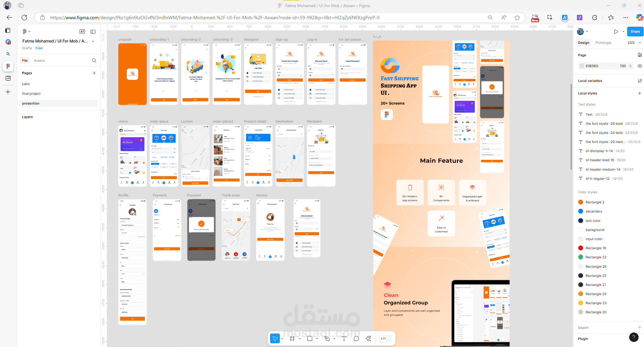Click the Present play button
The width and height of the screenshot is (644, 347).
click(x=616, y=32)
